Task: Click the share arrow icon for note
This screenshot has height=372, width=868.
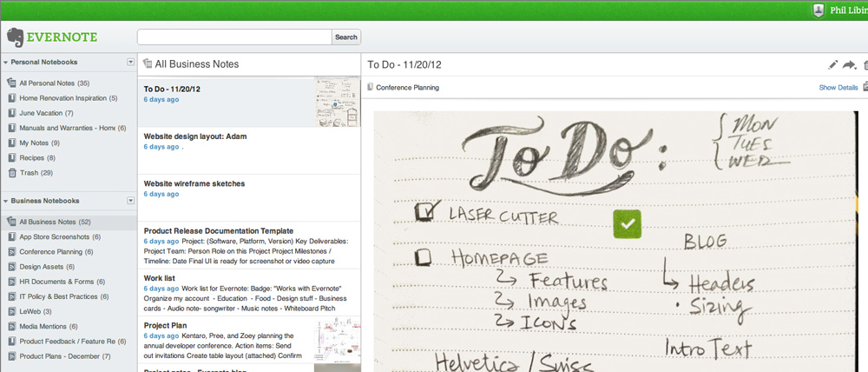Action: coord(849,65)
